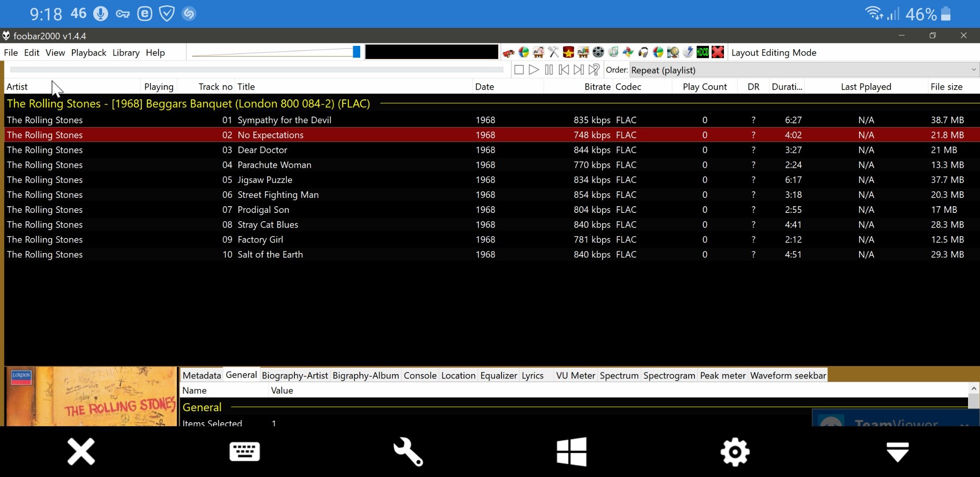The image size is (980, 477).
Task: Click the colorful pinwheel toolbar icon
Action: 628,53
